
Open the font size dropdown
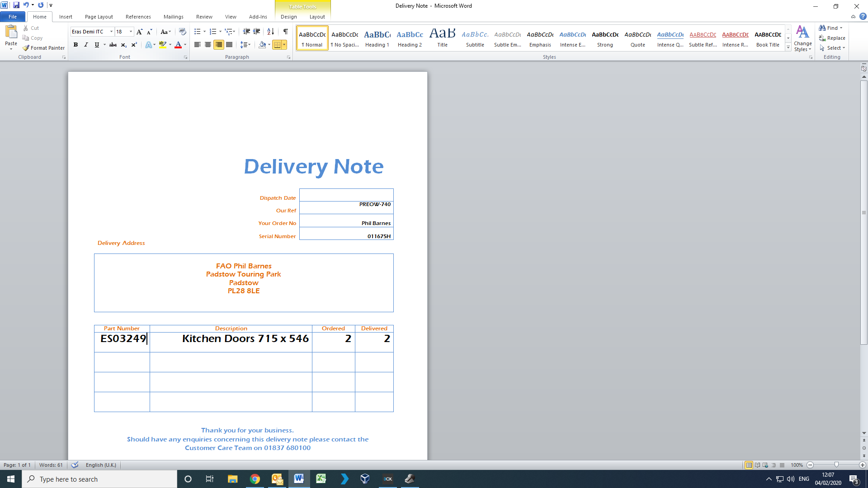pos(131,32)
